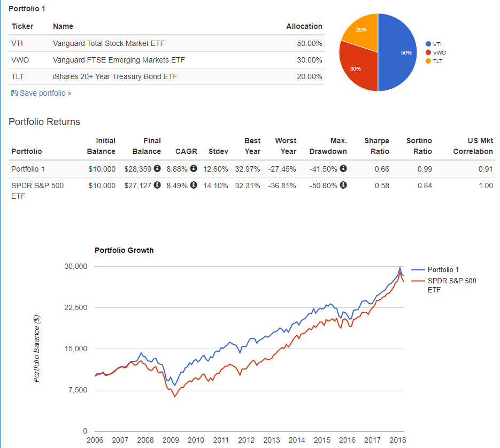Click the 0.91 correlation value
Screen dimensions: 500x448
486,169
